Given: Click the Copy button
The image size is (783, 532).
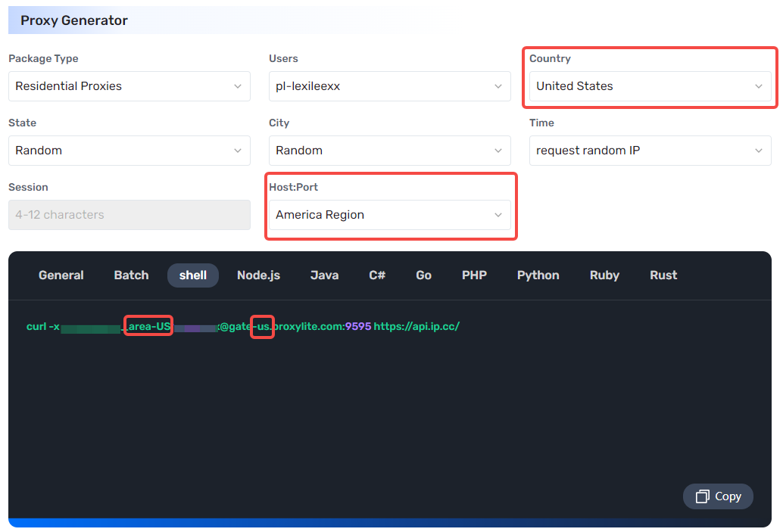Looking at the screenshot, I should pyautogui.click(x=718, y=496).
